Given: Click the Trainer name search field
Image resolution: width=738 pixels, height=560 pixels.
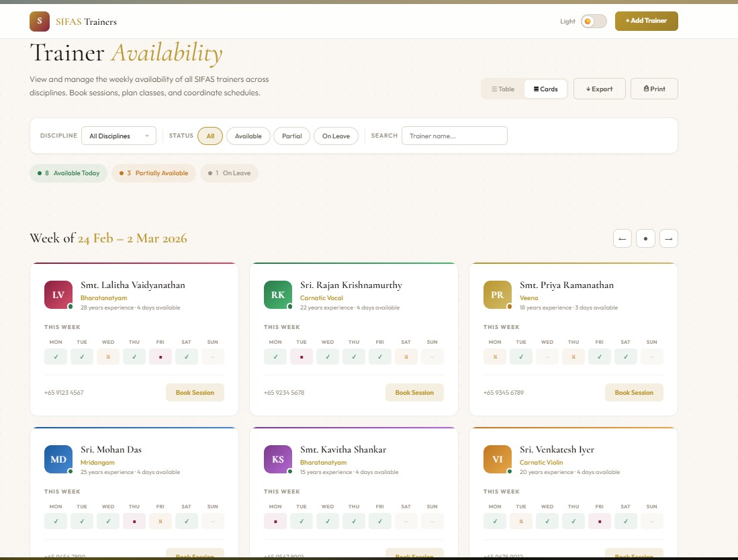Looking at the screenshot, I should [454, 136].
